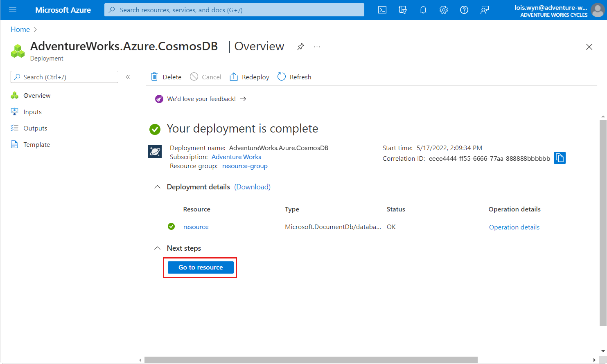The height and width of the screenshot is (364, 607).
Task: Open portal settings gear
Action: pos(444,10)
